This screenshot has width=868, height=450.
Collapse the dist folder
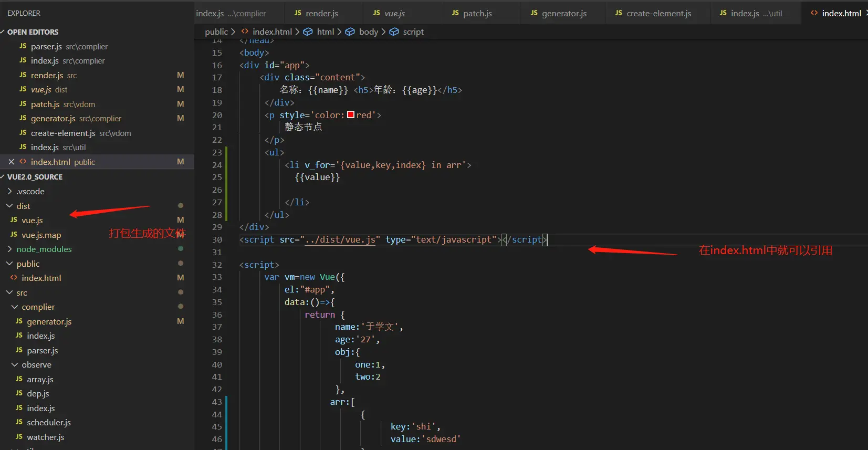click(9, 206)
